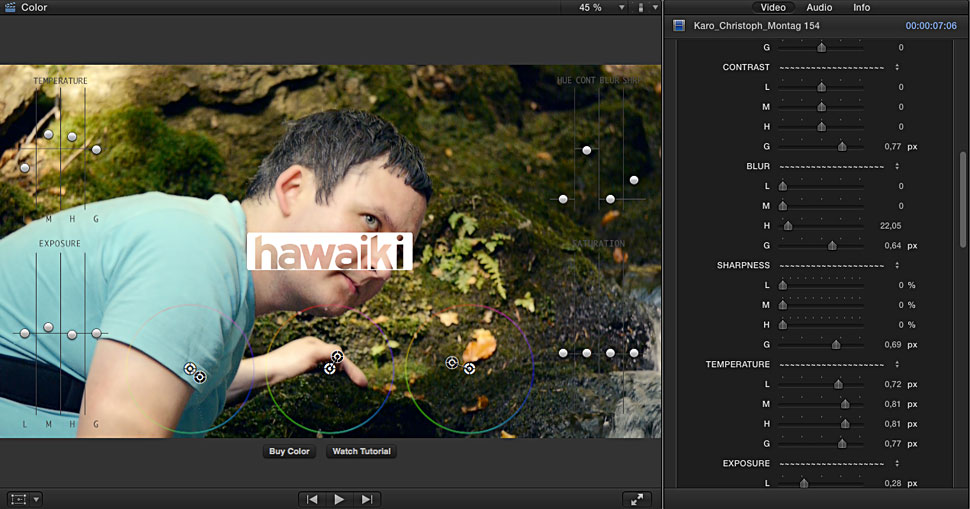Toggle full-screen viewer with the expand arrows icon

click(636, 499)
